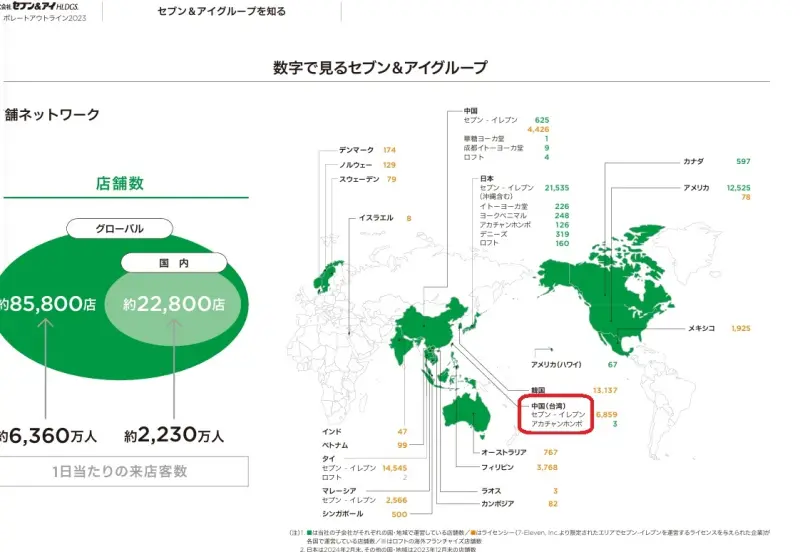
Task: Click the インド 47 label
Action: pyautogui.click(x=364, y=432)
